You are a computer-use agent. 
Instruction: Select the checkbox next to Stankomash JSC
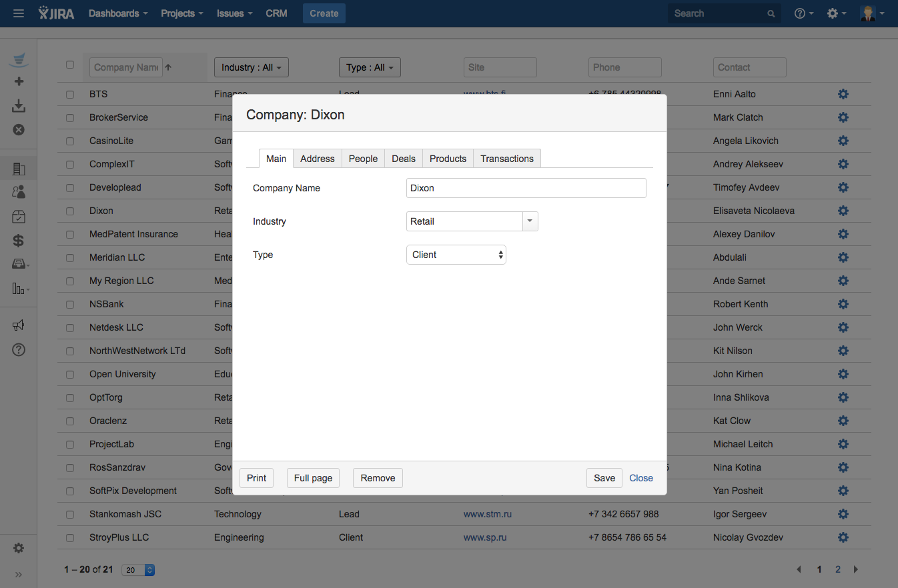pos(70,514)
